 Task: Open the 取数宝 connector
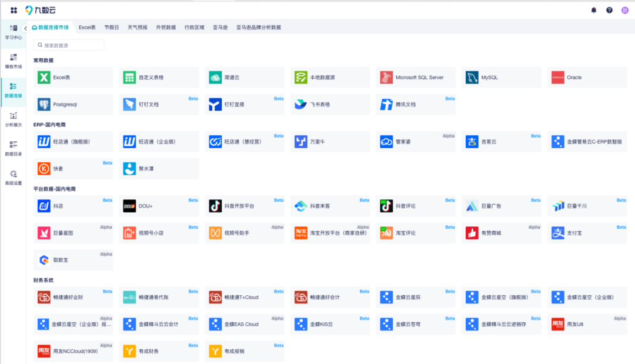(73, 260)
